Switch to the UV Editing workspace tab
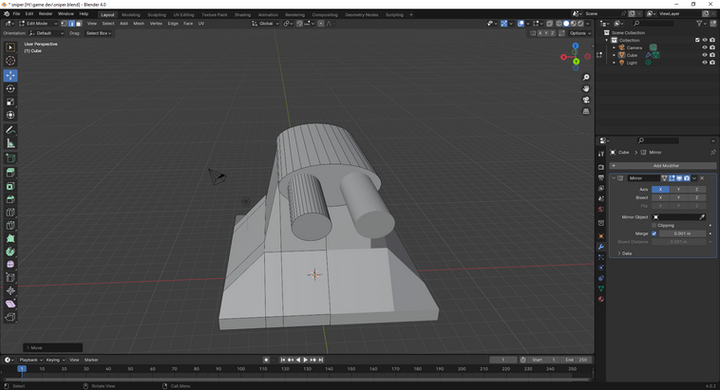This screenshot has height=390, width=720. click(183, 15)
